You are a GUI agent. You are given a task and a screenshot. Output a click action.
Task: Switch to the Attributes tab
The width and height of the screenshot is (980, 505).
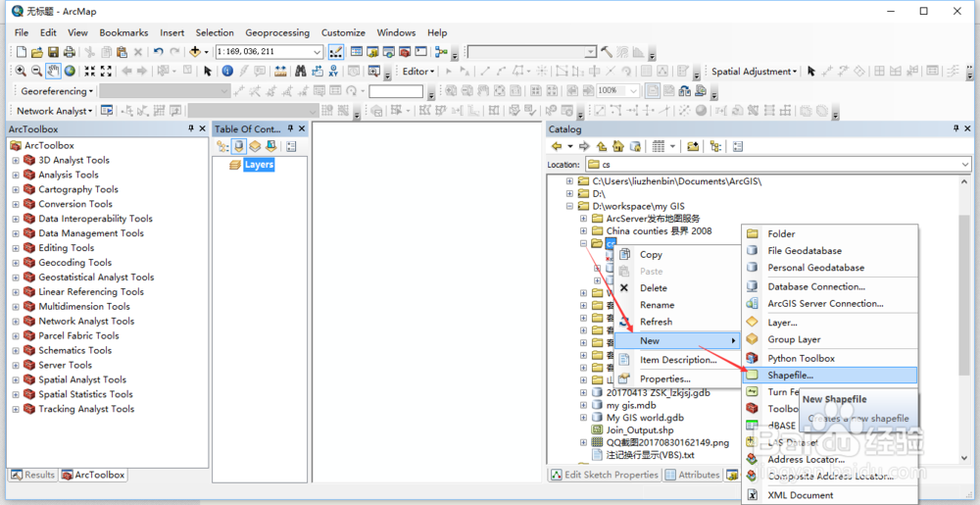coord(692,475)
